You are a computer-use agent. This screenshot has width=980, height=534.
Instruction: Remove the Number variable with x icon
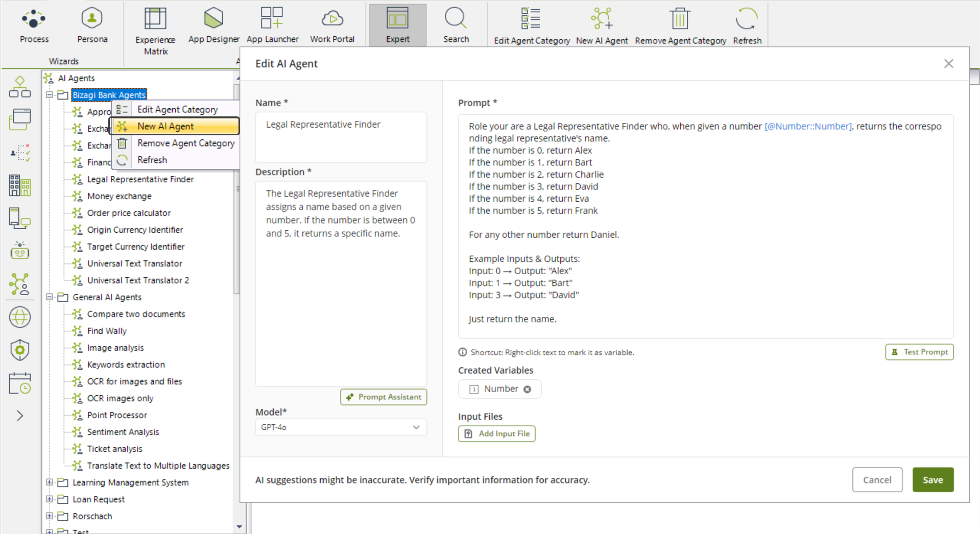[x=528, y=390]
